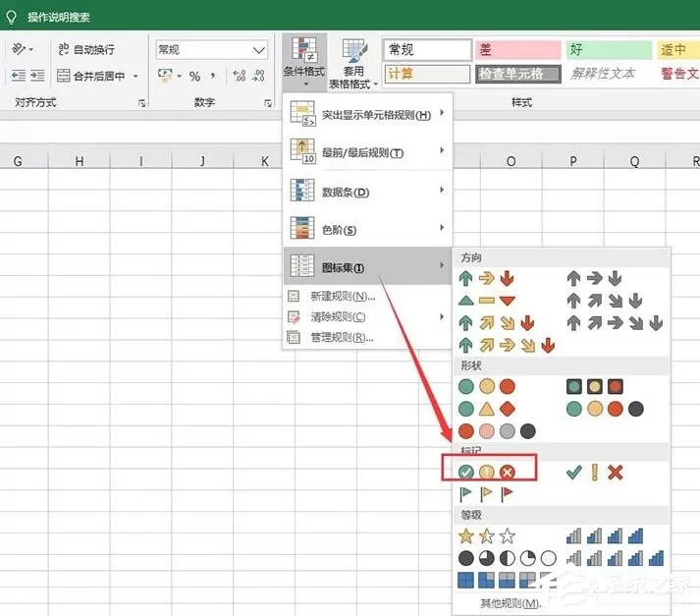Click More Rules (其他规则) at bottom
Screen dimensions: 700x616
(511, 604)
